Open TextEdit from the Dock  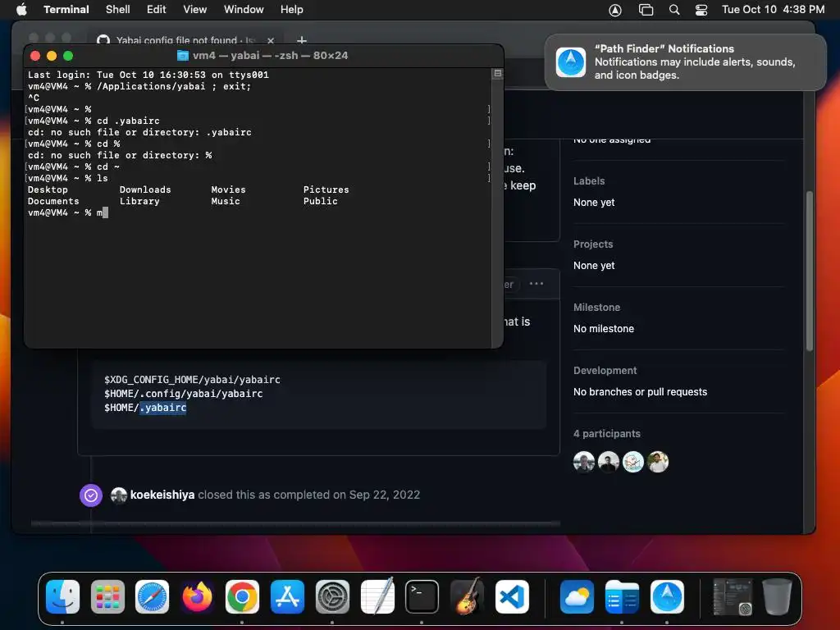coord(377,596)
